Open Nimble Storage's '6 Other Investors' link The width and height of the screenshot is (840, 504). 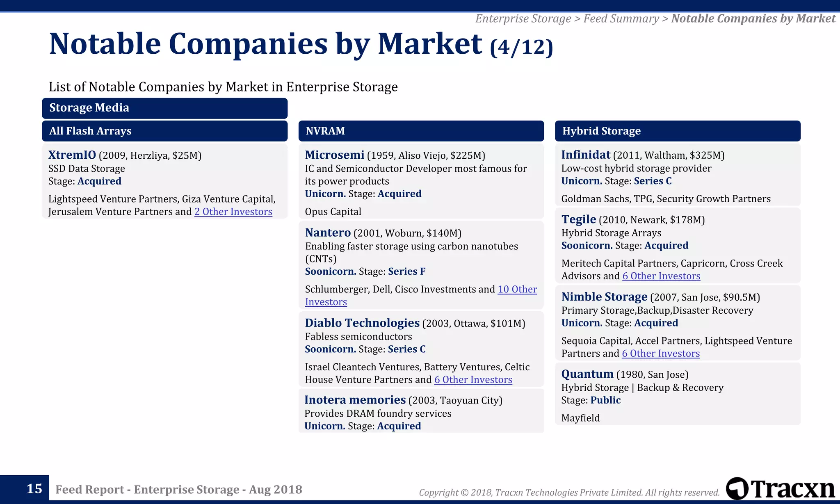pos(661,353)
